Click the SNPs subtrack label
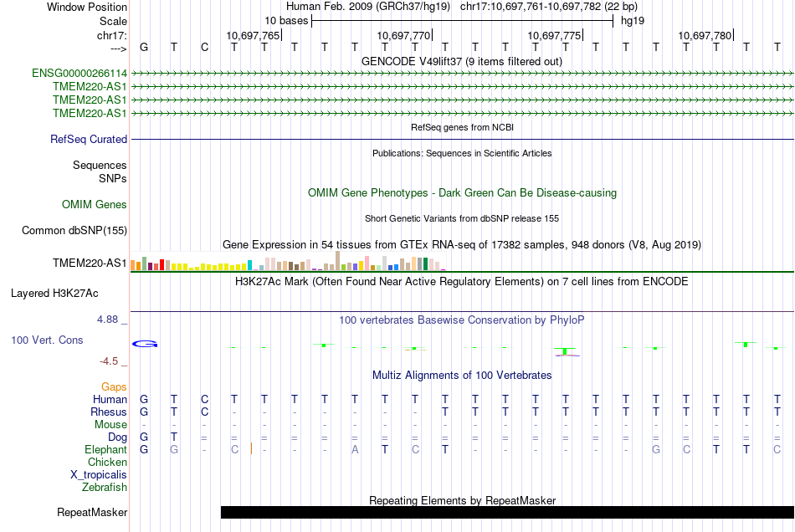This screenshot has height=532, width=795. coord(113,178)
